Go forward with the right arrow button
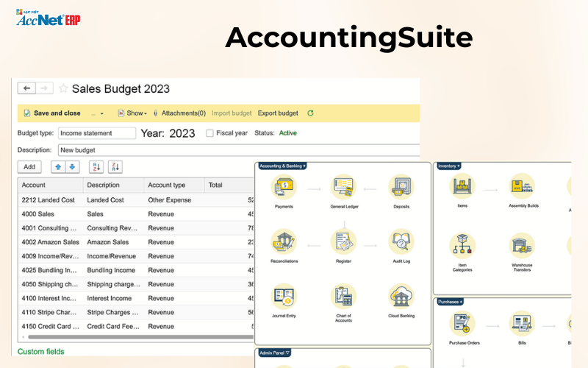The width and height of the screenshot is (588, 368). click(44, 88)
